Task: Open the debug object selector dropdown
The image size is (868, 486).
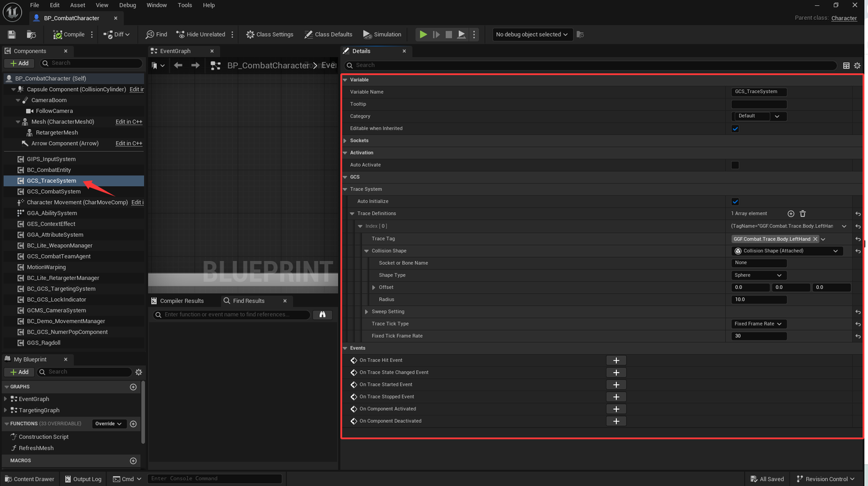Action: tap(531, 35)
